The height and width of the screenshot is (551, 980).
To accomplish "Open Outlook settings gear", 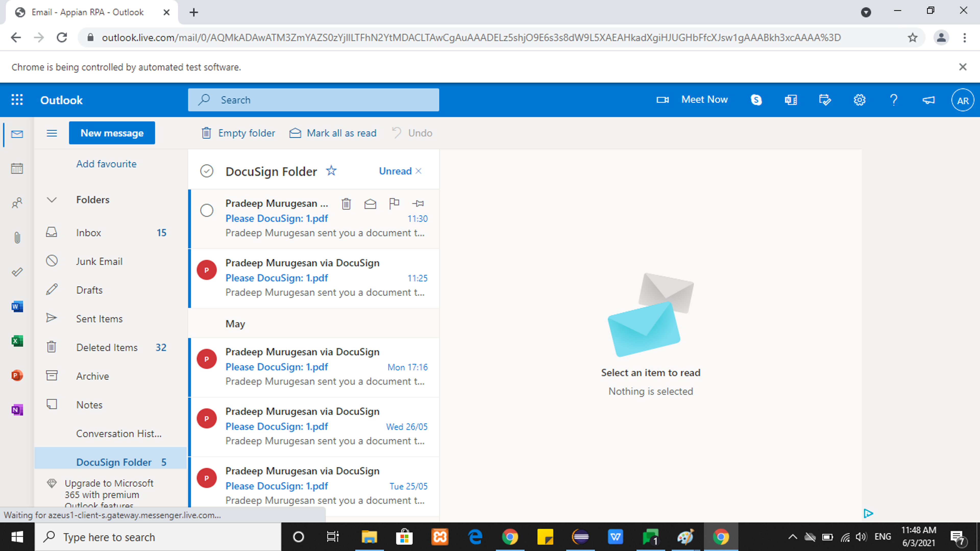I will click(859, 100).
